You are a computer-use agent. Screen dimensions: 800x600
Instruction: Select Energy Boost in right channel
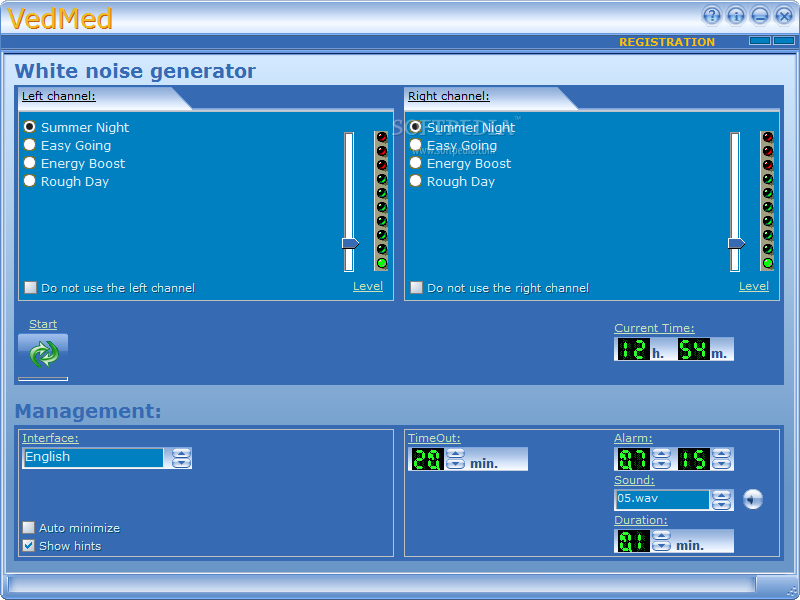pyautogui.click(x=460, y=163)
